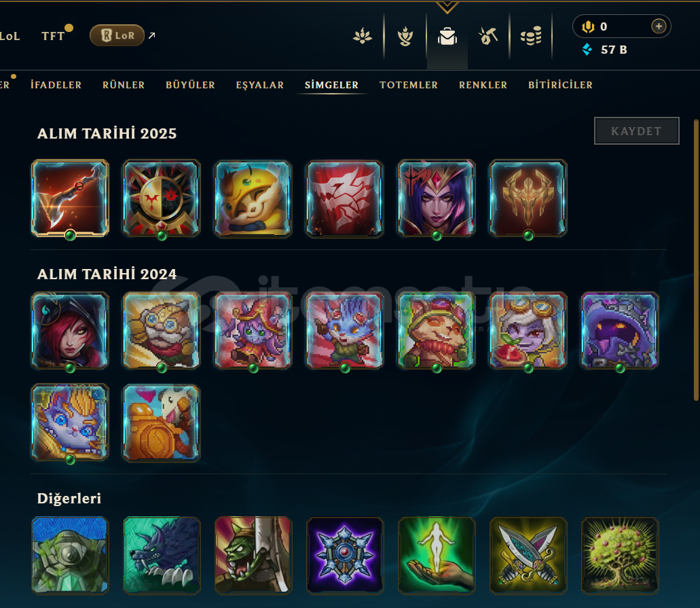Add RP with the plus button
The height and width of the screenshot is (608, 700).
pyautogui.click(x=659, y=26)
